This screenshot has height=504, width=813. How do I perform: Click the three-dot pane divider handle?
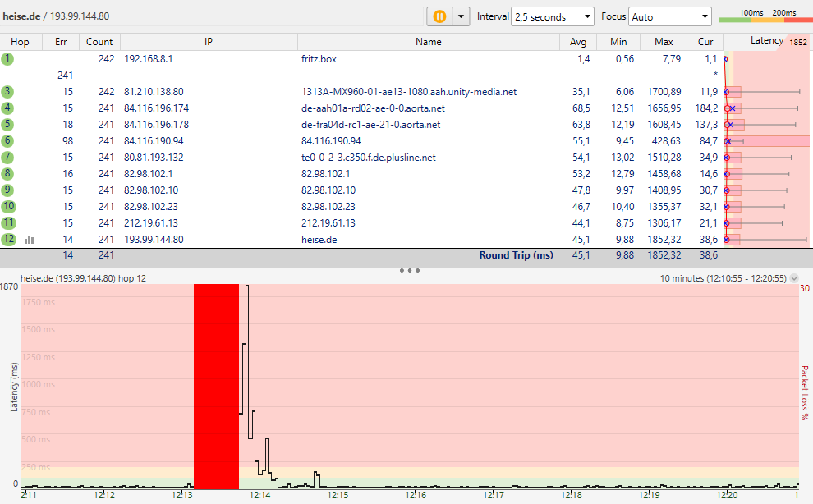(410, 270)
